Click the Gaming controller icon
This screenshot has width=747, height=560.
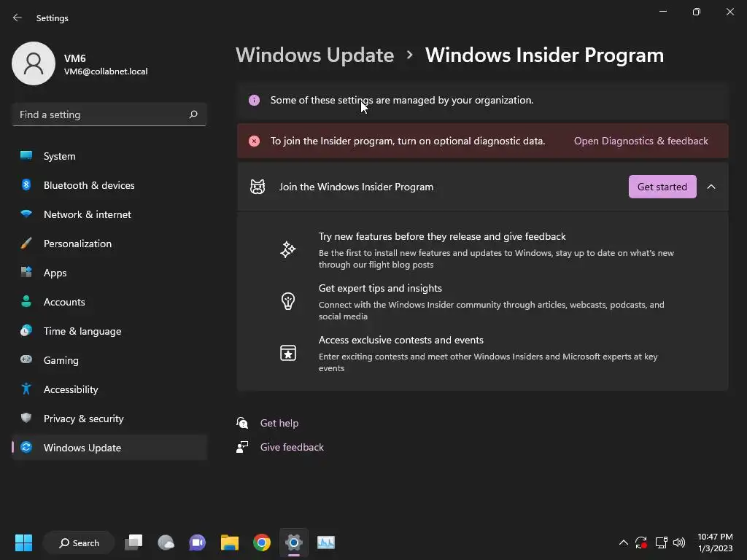(26, 359)
